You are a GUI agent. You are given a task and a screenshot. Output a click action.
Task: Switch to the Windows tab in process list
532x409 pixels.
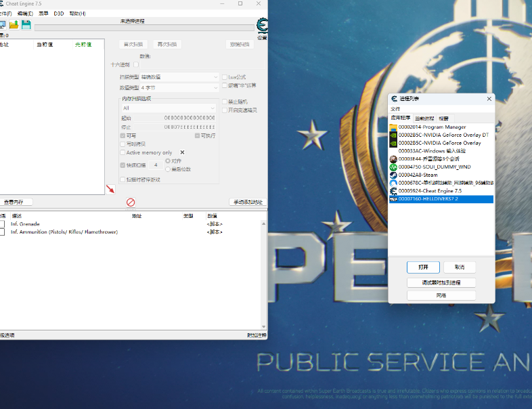[x=445, y=119]
